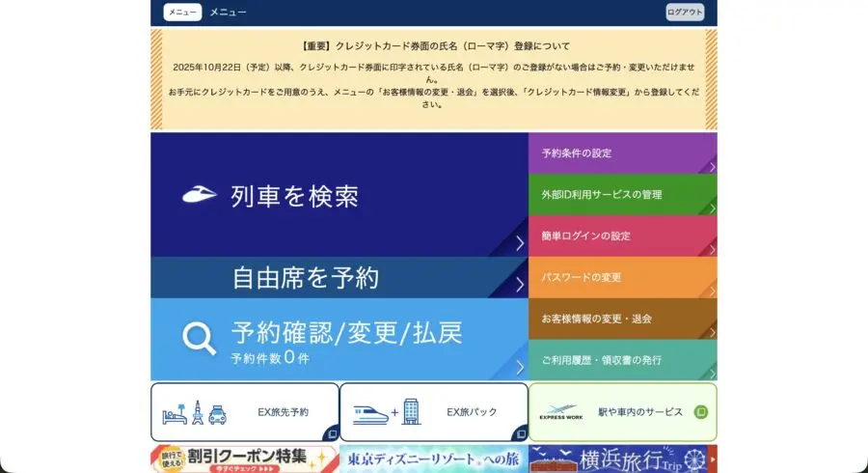Click the external window icon on EX旅パック
This screenshot has height=473, width=868.
518,433
